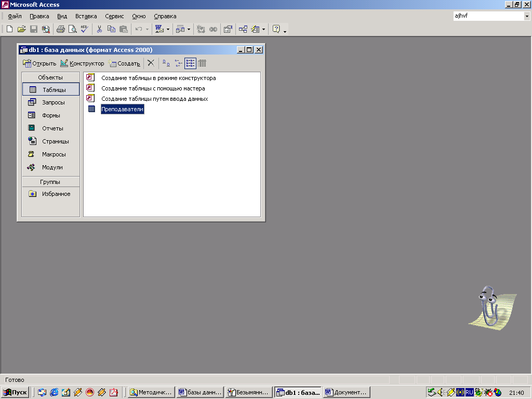
Task: Switch to Large Icons view
Action: 166,63
